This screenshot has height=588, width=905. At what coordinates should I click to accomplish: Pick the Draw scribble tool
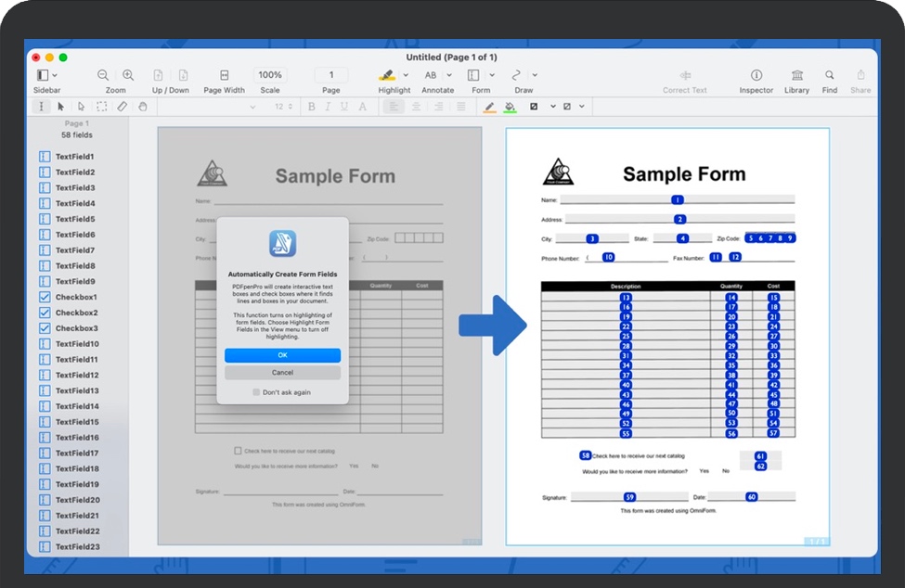(516, 75)
